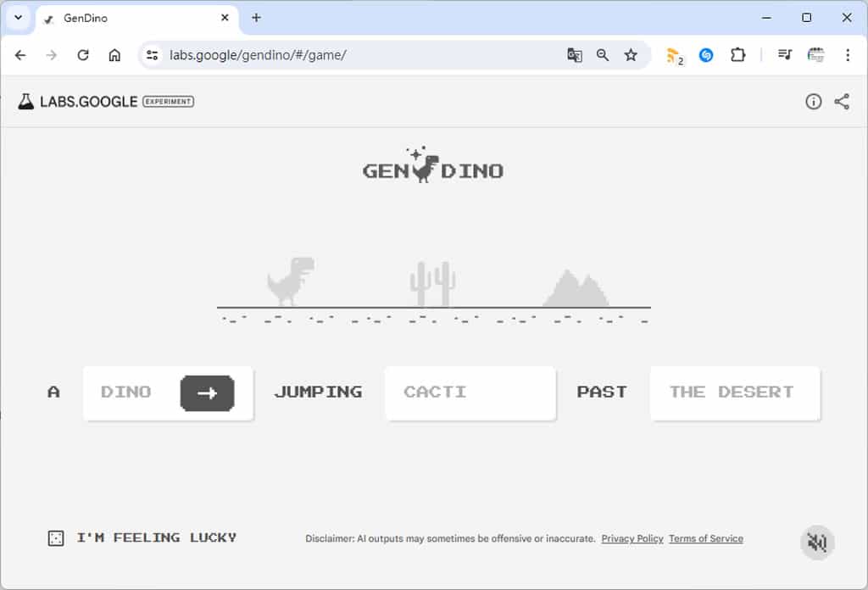Click the dice icon
The image size is (868, 590).
click(56, 538)
